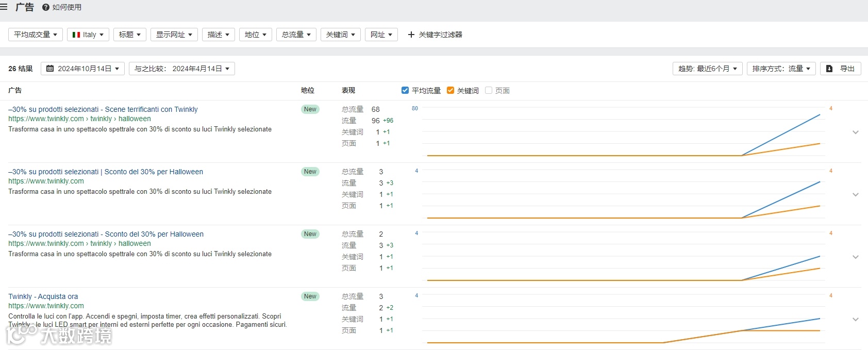Expand the Sconto del 30% twinkly.com root ad row
This screenshot has width=868, height=350.
[856, 195]
